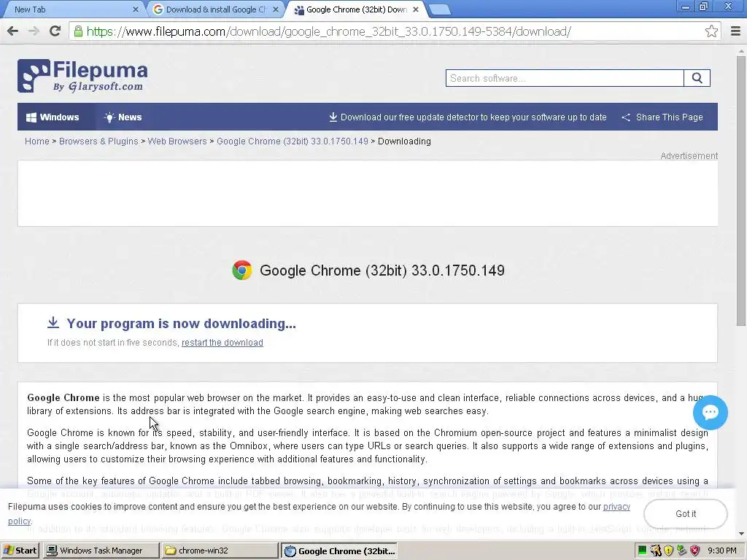Open the Windows menu item
Screen dimensions: 747x560
tap(53, 117)
